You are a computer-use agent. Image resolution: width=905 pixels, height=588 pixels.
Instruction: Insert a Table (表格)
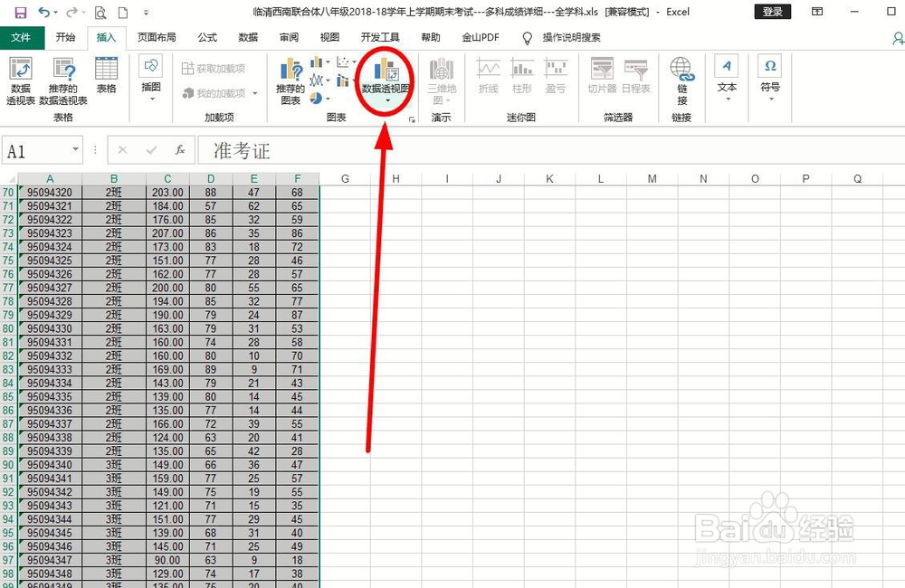pyautogui.click(x=106, y=77)
